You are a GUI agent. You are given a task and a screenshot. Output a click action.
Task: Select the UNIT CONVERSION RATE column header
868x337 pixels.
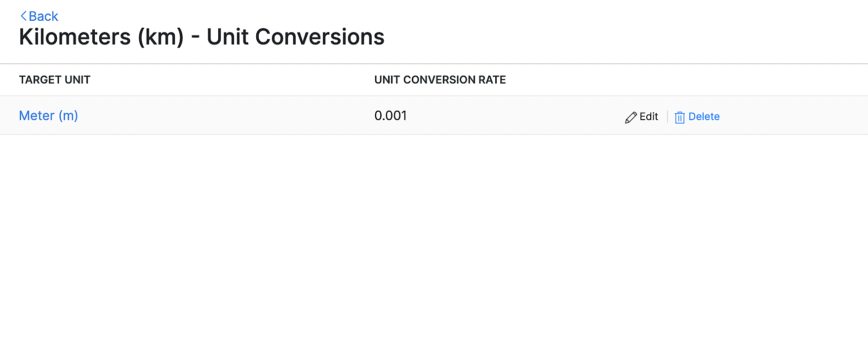[440, 80]
